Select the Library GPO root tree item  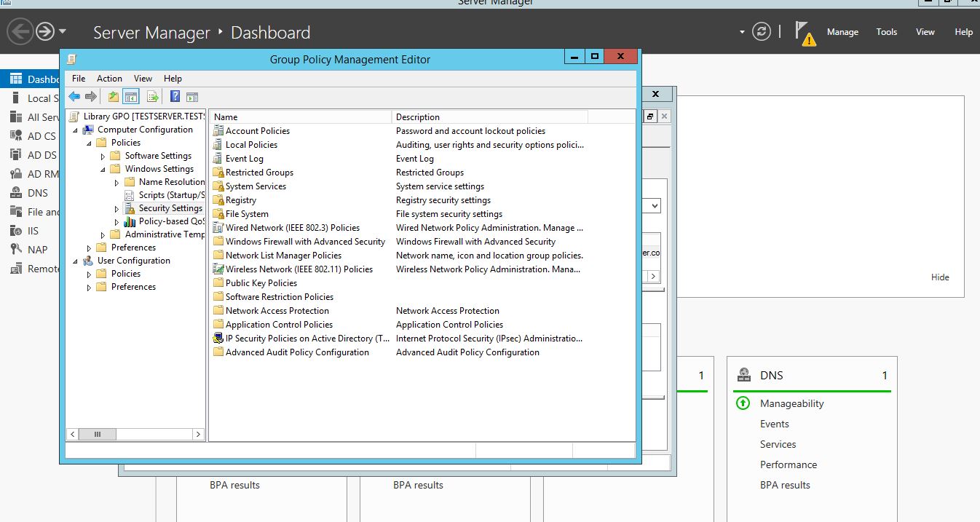pos(144,116)
